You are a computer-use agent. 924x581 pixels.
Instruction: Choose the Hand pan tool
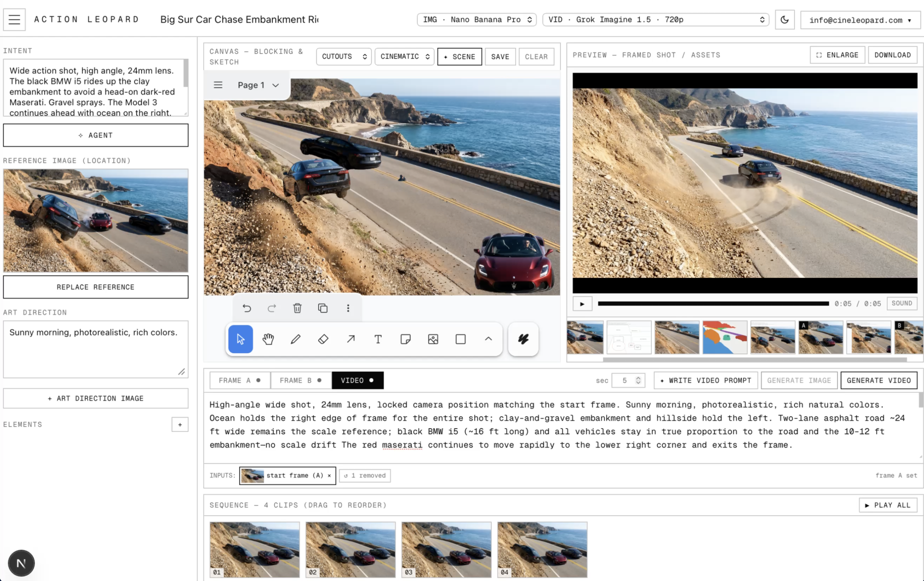pyautogui.click(x=268, y=339)
